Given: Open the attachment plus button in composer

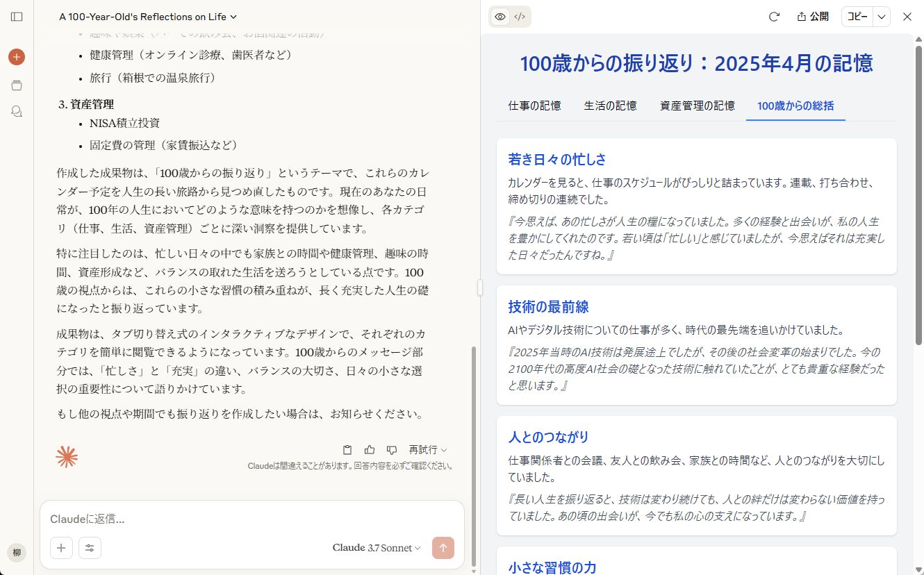Looking at the screenshot, I should pos(61,548).
